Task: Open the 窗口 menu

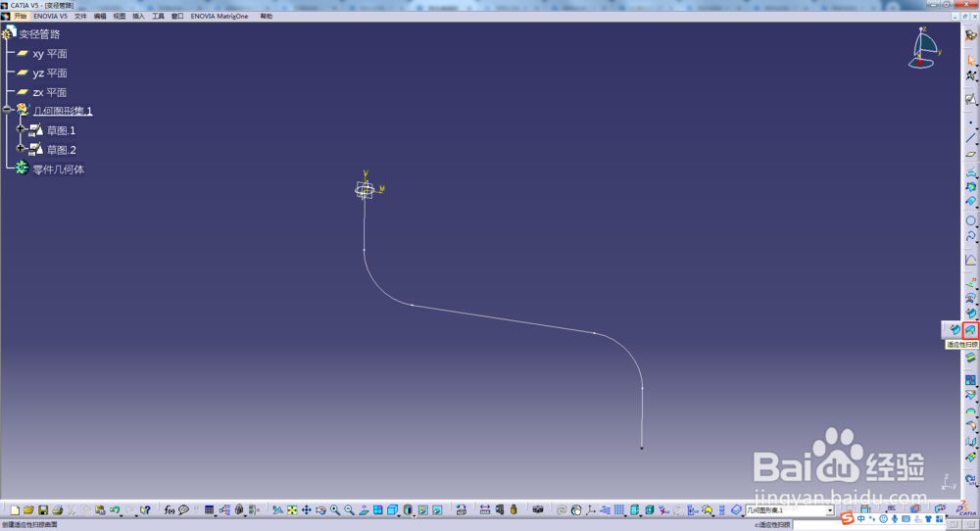Action: click(x=177, y=17)
